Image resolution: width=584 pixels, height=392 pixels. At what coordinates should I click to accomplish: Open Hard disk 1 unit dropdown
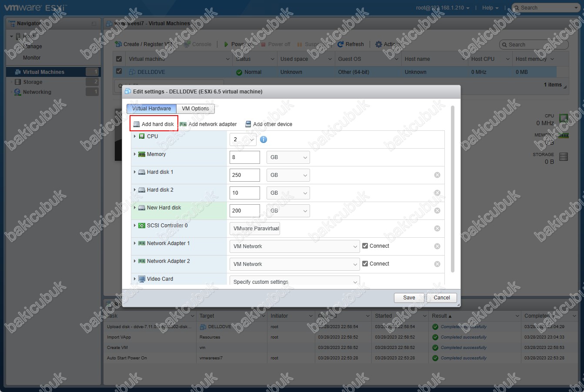[288, 175]
